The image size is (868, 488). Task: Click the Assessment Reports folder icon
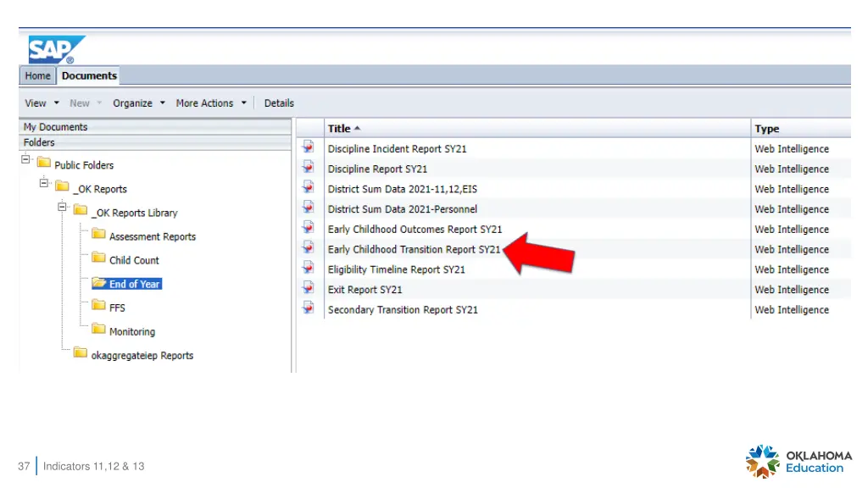[x=98, y=234]
